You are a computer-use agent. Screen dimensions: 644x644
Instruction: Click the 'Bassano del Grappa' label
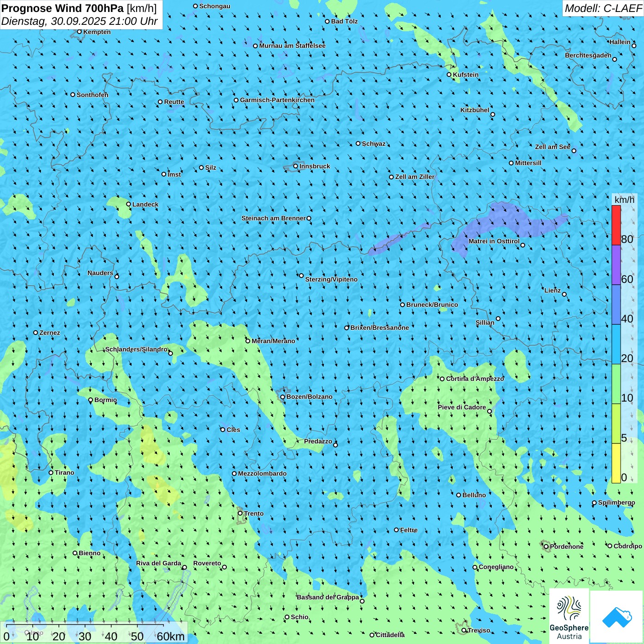tap(328, 597)
